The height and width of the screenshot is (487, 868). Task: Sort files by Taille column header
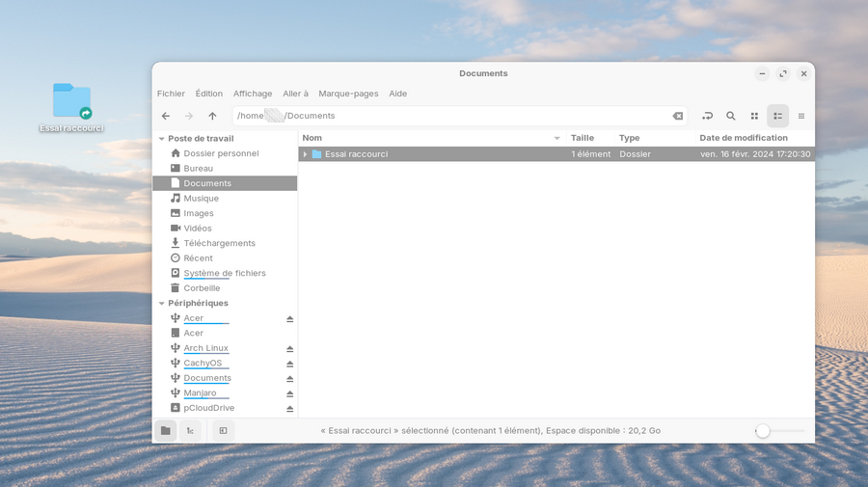tap(583, 138)
